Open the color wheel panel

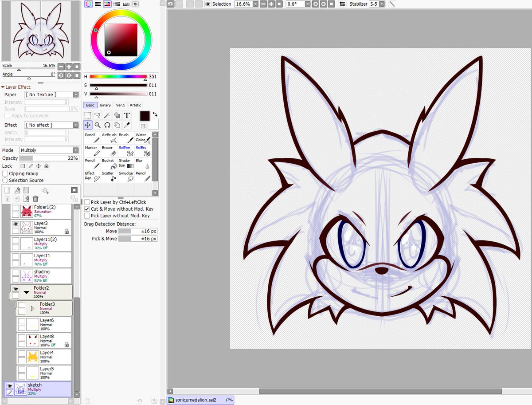point(88,4)
